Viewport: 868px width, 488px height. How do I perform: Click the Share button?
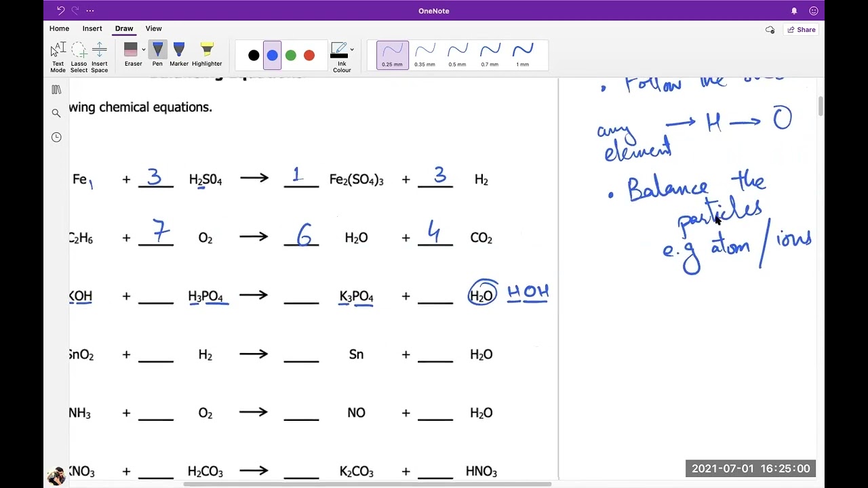[x=801, y=30]
